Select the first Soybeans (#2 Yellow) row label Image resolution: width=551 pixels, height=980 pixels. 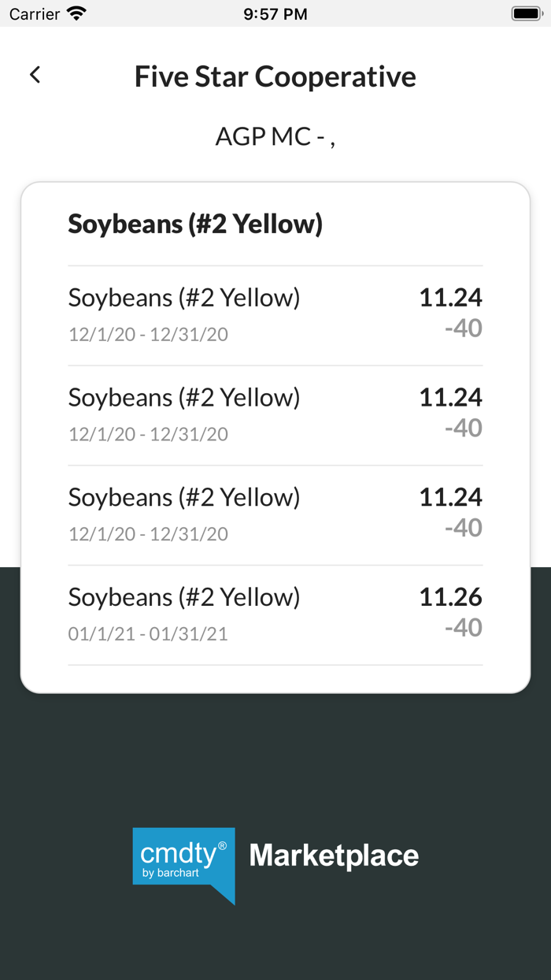click(184, 298)
